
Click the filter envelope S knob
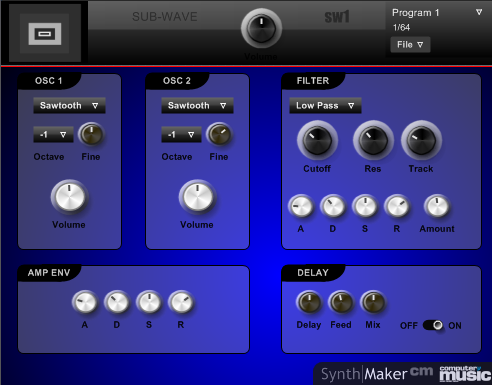pos(365,206)
